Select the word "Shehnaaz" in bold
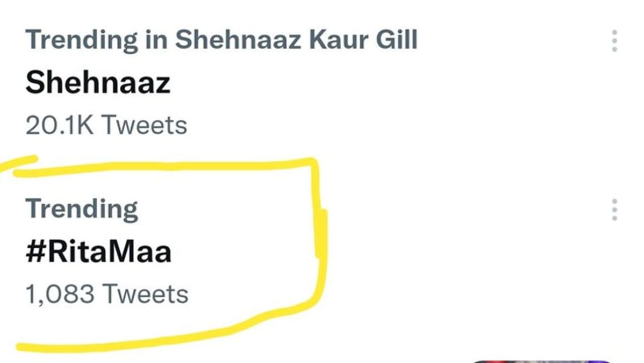Image resolution: width=644 pixels, height=363 pixels. [98, 82]
